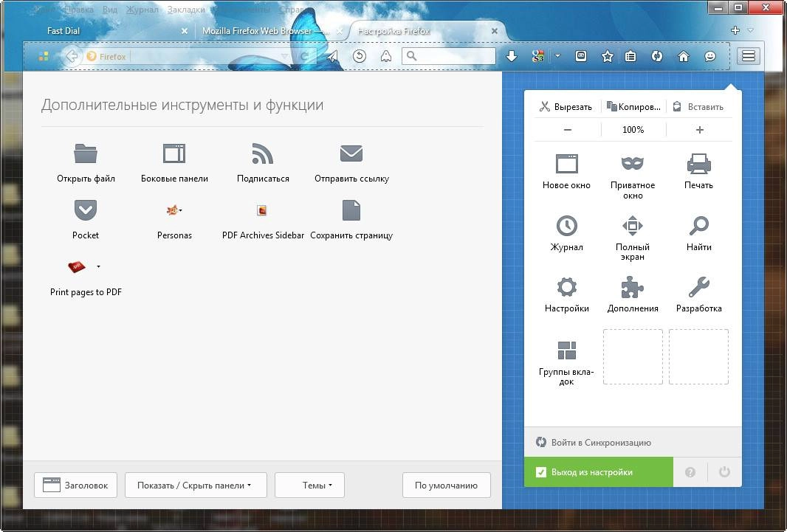Click the chat smiley toolbar icon
787x532 pixels.
(709, 56)
